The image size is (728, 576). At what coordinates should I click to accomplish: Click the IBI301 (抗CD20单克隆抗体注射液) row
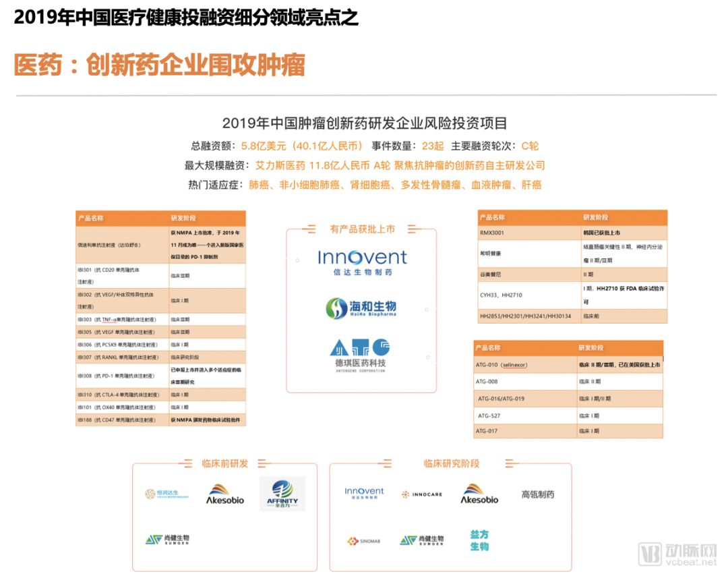tap(160, 276)
